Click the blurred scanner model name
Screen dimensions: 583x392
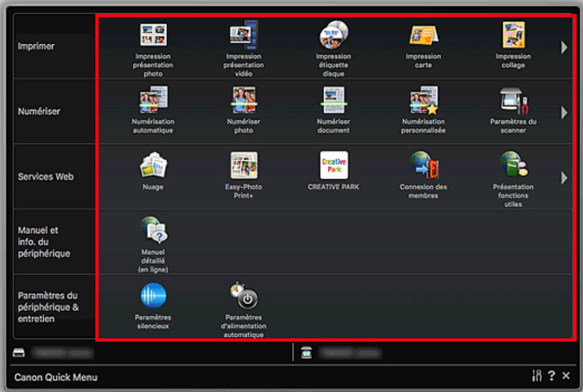pyautogui.click(x=350, y=352)
